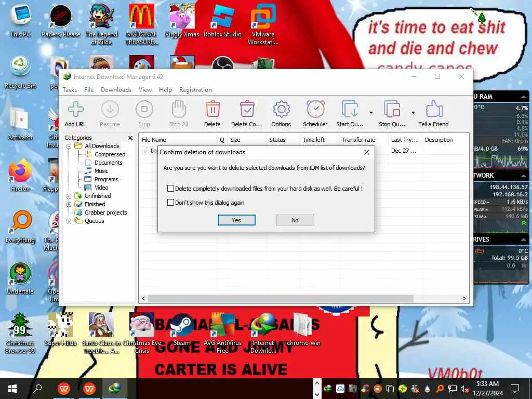Select the Activator desktop icon
The height and width of the screenshot is (399, 532).
coord(20,123)
